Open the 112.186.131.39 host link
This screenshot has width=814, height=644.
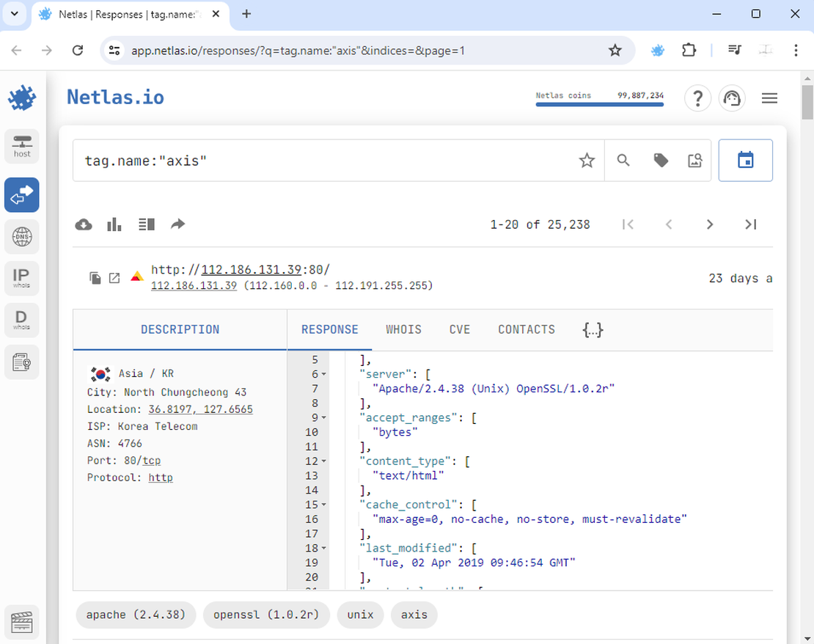[194, 285]
